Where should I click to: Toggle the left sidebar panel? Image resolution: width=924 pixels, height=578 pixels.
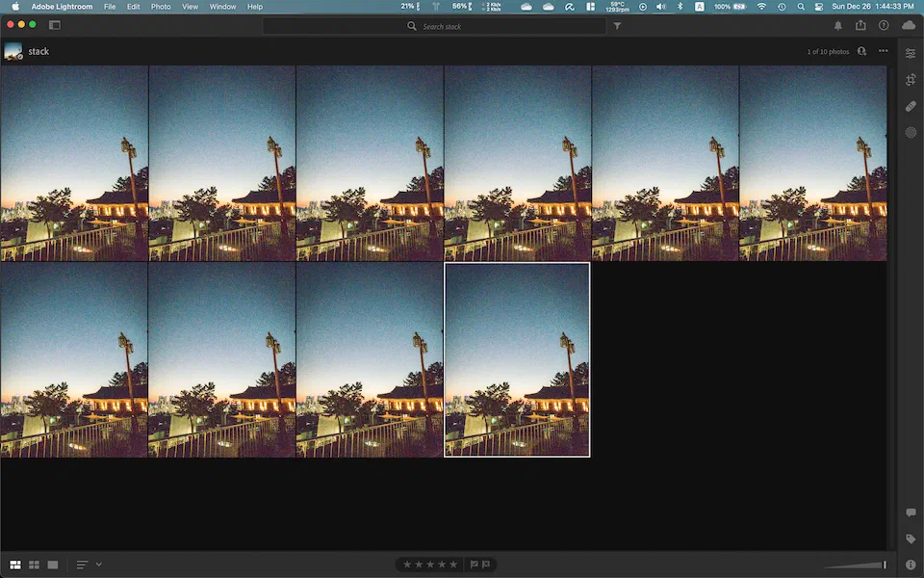click(x=54, y=25)
